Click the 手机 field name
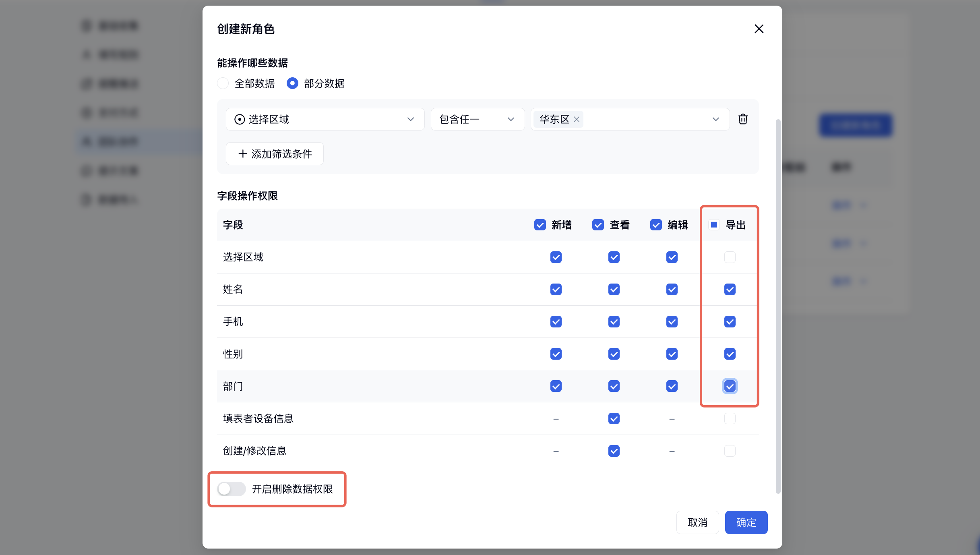 [x=233, y=321]
